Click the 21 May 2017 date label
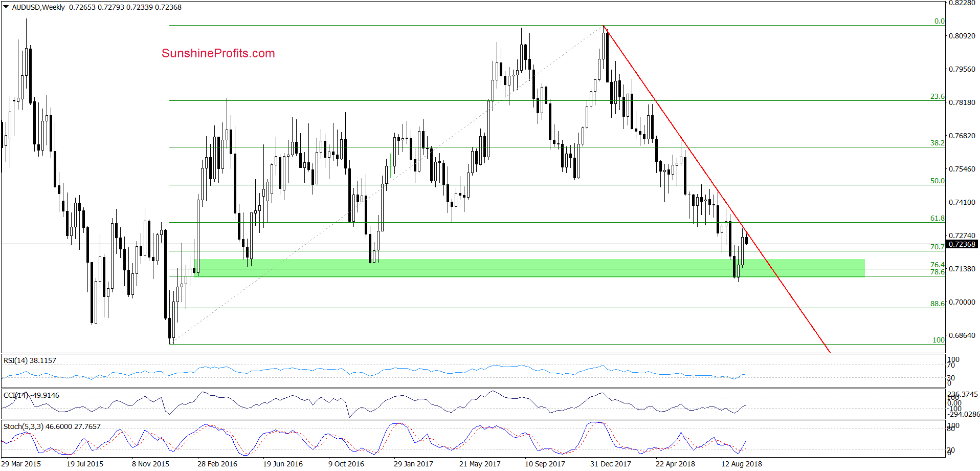Viewport: 980px width, 471px height. pyautogui.click(x=480, y=464)
